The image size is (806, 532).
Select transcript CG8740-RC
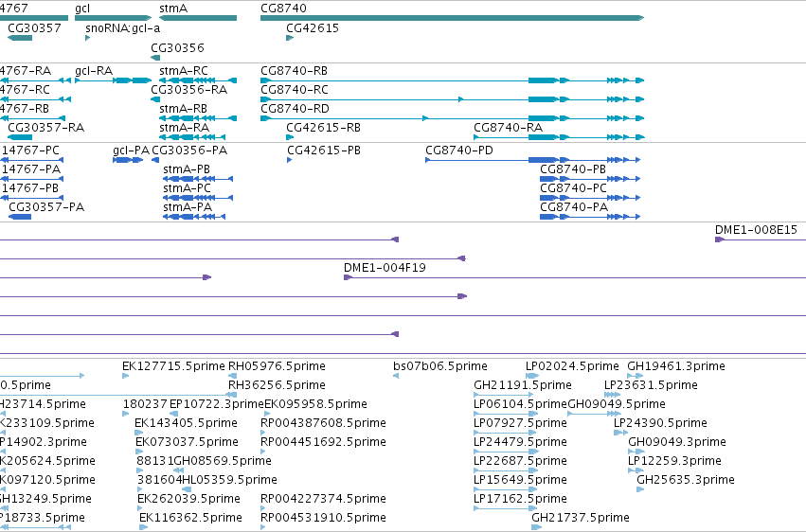click(x=452, y=99)
